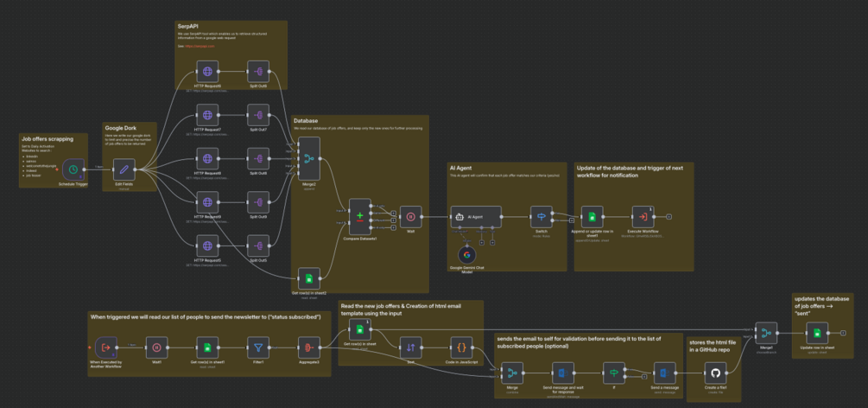The width and height of the screenshot is (868, 408).
Task: Select the Google Dork sticky note title
Action: (x=123, y=128)
